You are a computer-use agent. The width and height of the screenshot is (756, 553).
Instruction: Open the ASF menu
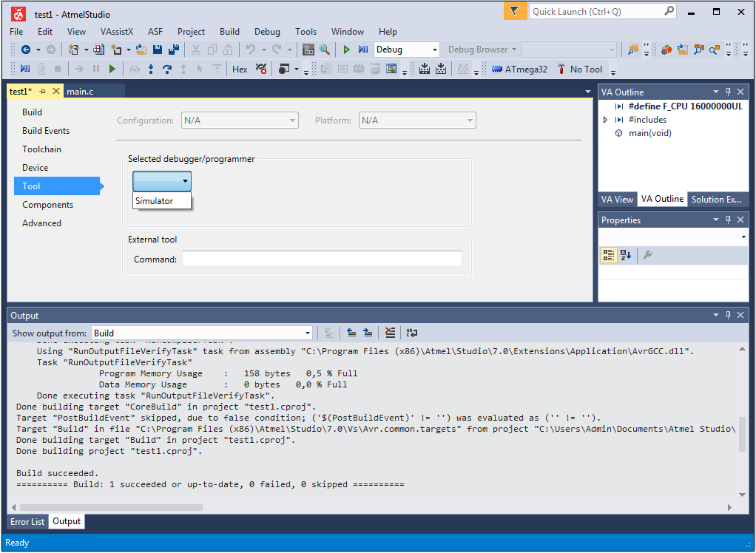coord(155,31)
